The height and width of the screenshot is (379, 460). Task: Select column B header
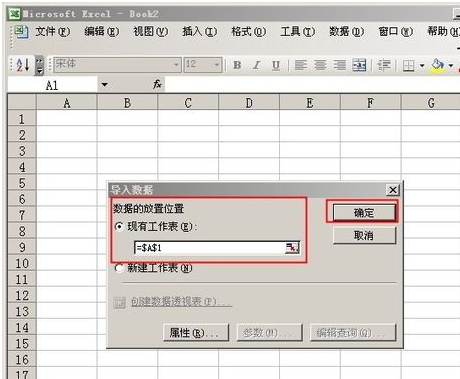(x=127, y=103)
